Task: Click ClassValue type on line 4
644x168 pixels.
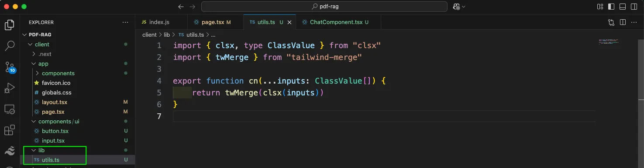Action: click(338, 81)
